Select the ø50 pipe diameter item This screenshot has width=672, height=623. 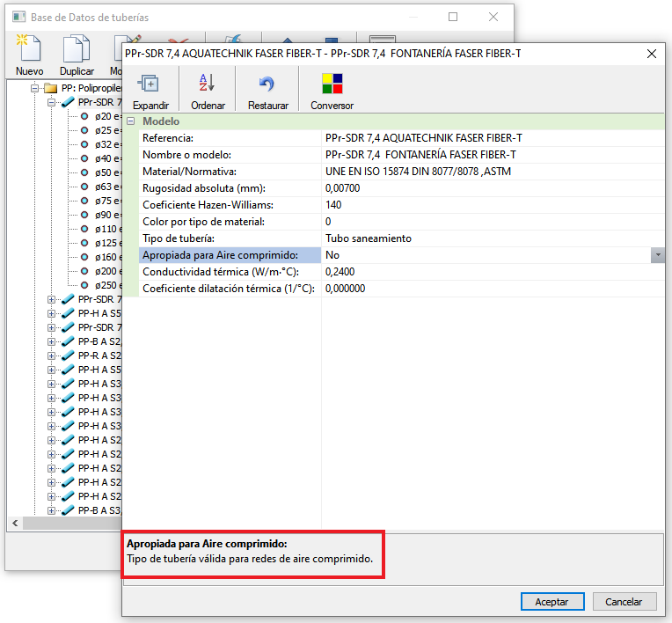(103, 172)
